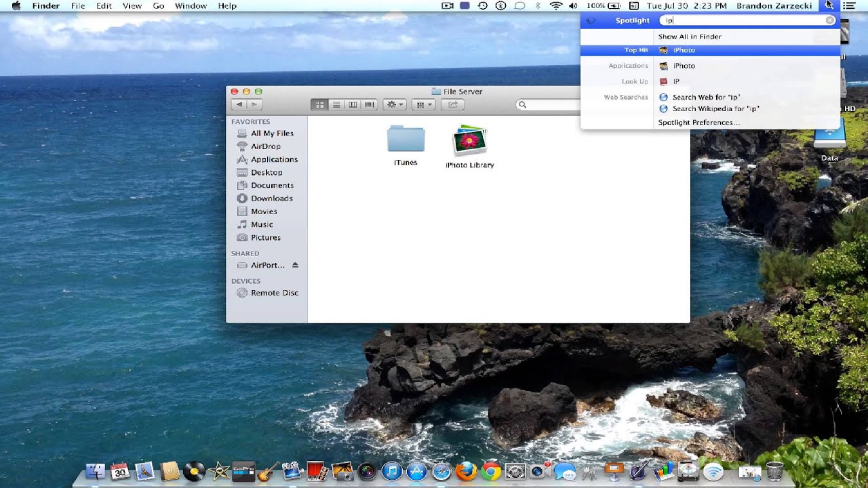Launch GoPro app from the Dock
868x488 pixels.
[243, 471]
